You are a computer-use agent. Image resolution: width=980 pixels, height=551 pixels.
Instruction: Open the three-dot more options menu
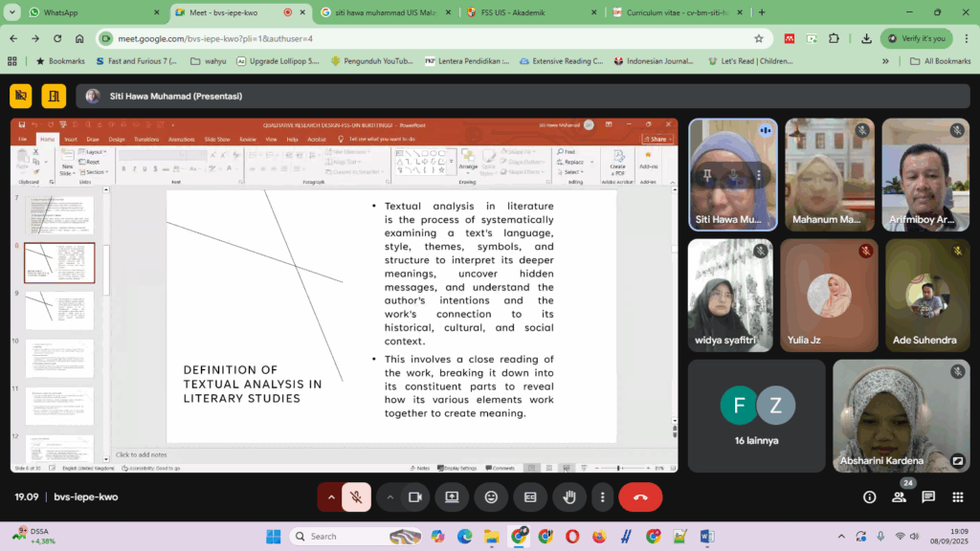click(x=601, y=497)
